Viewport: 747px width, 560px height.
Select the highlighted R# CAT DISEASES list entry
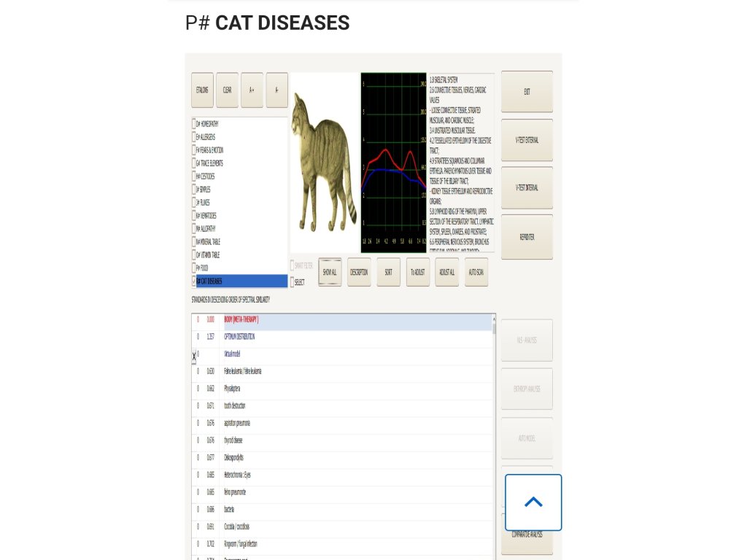[242, 281]
